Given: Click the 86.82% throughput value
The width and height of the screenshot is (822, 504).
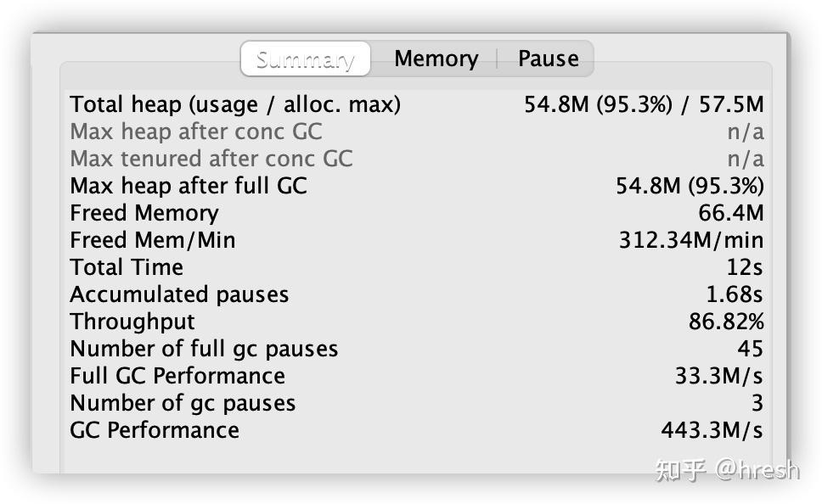Looking at the screenshot, I should (726, 322).
